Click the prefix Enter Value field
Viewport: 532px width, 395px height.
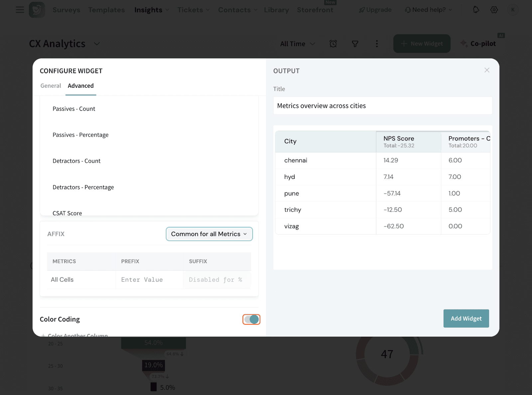[x=149, y=280]
